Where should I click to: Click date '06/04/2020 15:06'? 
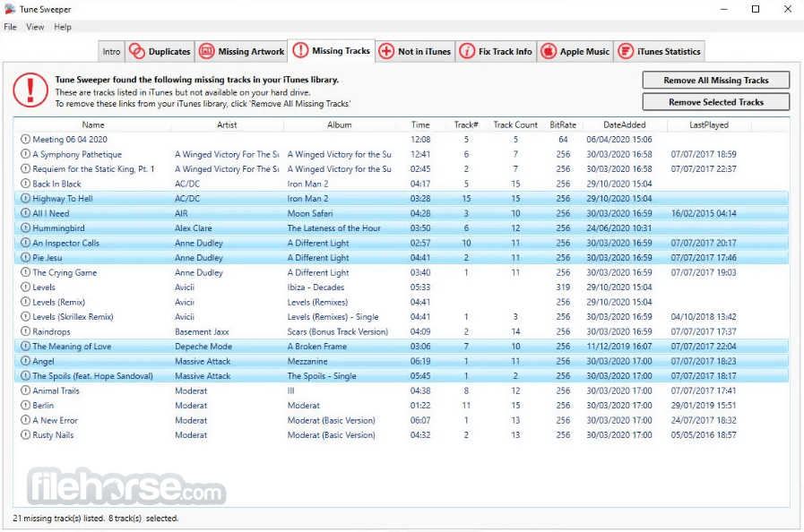pos(618,139)
